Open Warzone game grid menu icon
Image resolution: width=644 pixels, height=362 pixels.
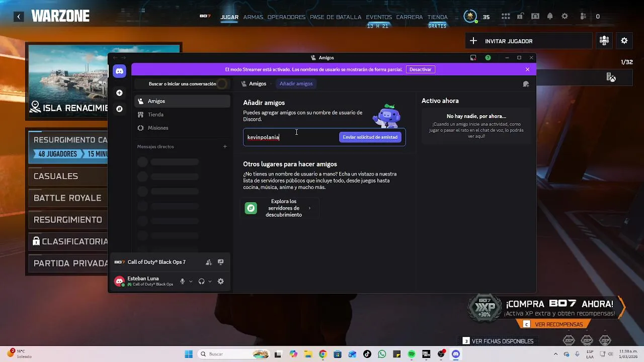(x=506, y=17)
